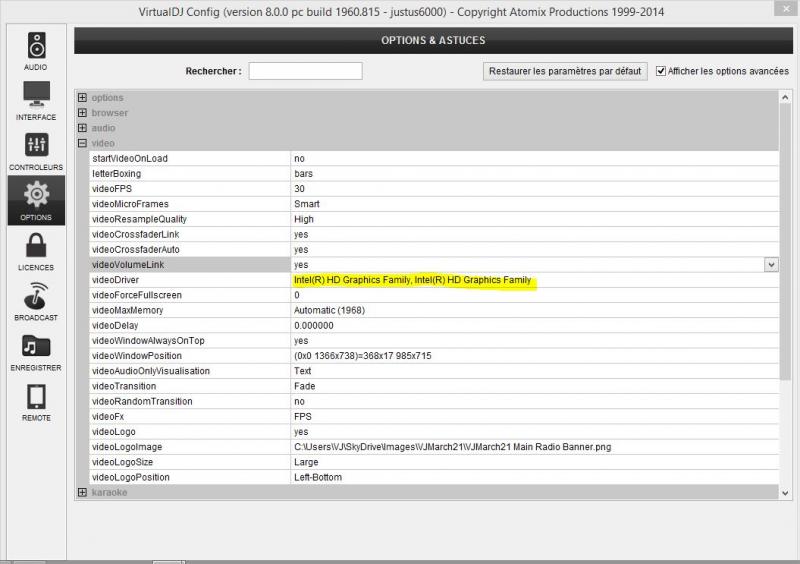This screenshot has width=800, height=564.
Task: Select the videoRandomTransition setting name
Action: [142, 402]
